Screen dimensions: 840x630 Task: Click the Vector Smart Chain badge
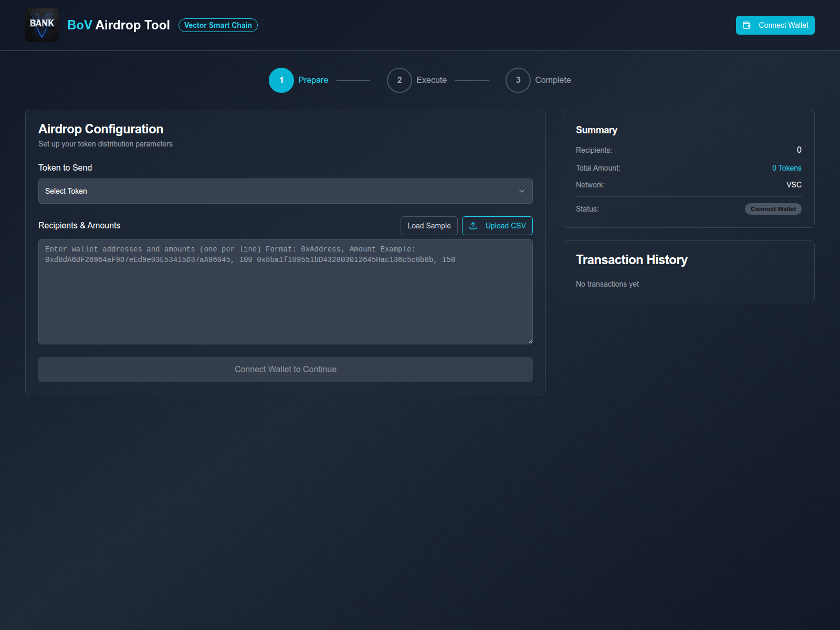click(x=218, y=25)
